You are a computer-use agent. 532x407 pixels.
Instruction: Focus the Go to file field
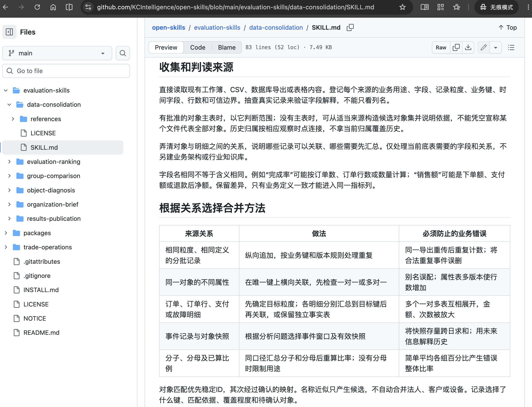[66, 71]
